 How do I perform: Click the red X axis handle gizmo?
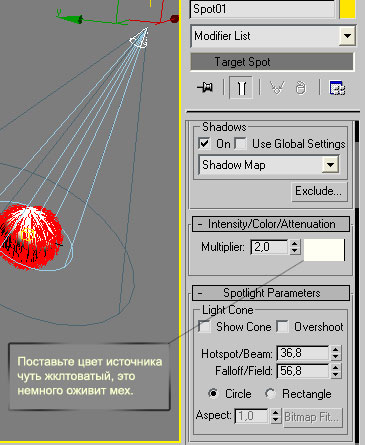174,19
